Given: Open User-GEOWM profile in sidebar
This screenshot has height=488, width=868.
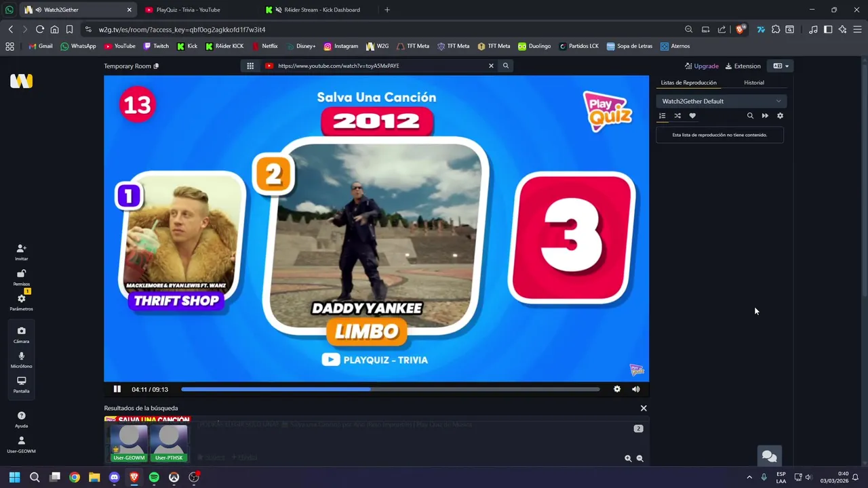Looking at the screenshot, I should (21, 444).
